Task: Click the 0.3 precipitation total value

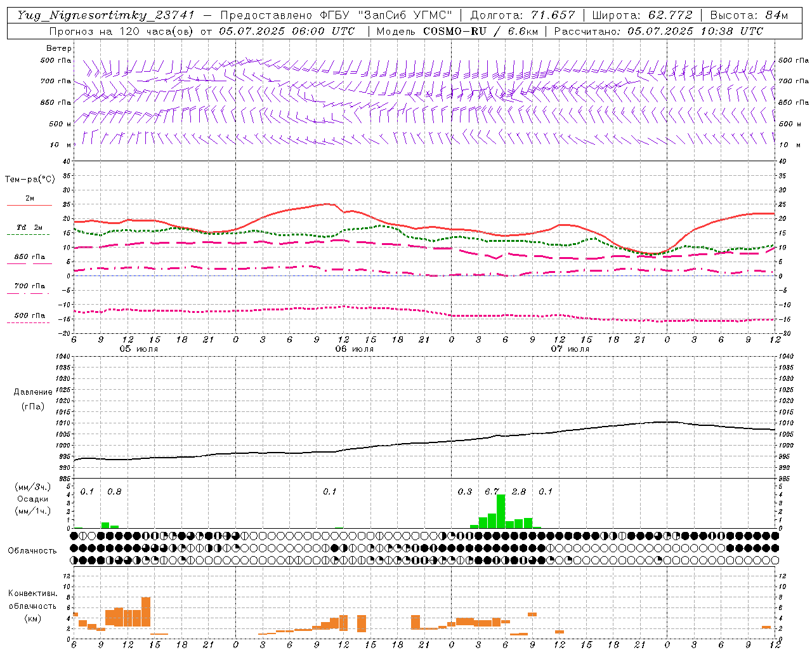Action: tap(465, 491)
